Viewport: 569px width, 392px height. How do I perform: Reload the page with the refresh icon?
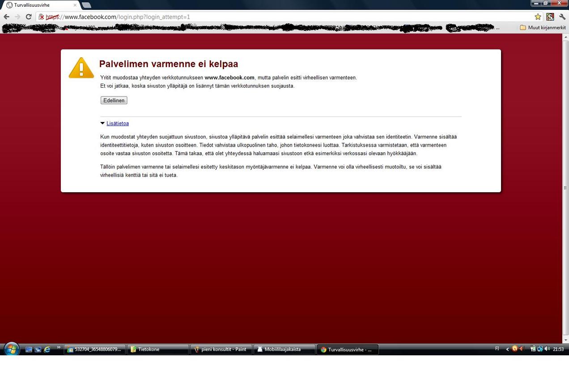click(x=29, y=17)
